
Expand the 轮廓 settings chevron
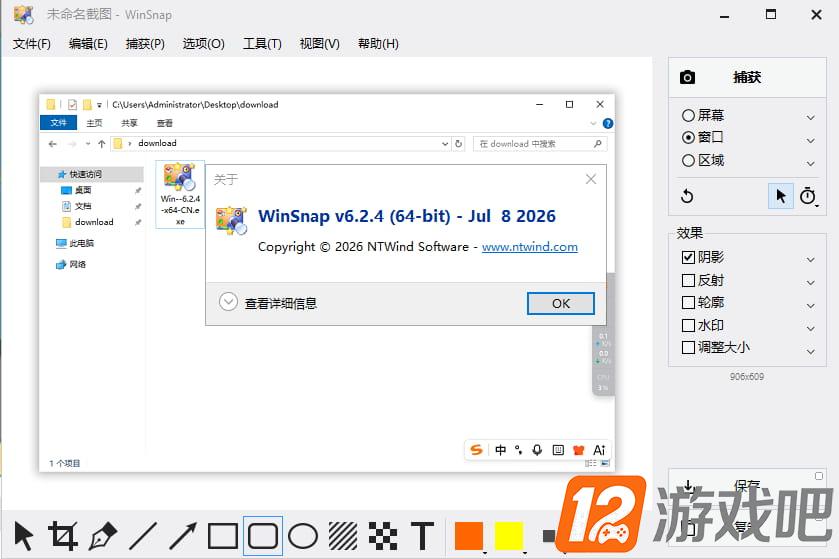coord(811,305)
